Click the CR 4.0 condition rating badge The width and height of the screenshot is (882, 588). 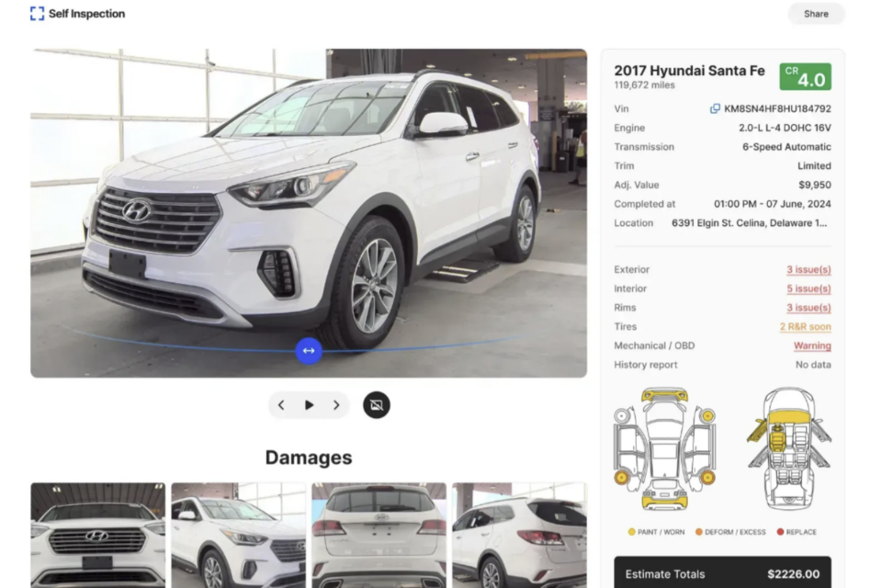[x=805, y=77]
